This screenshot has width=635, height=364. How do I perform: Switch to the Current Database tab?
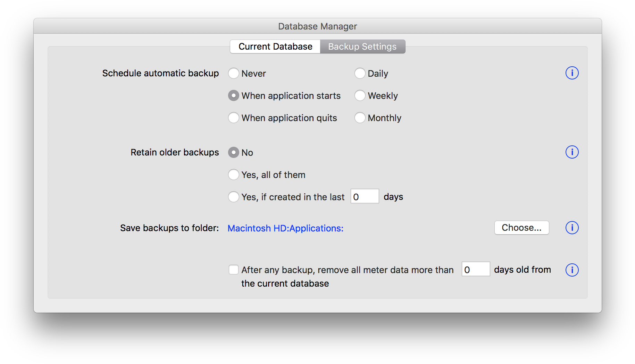(x=275, y=46)
